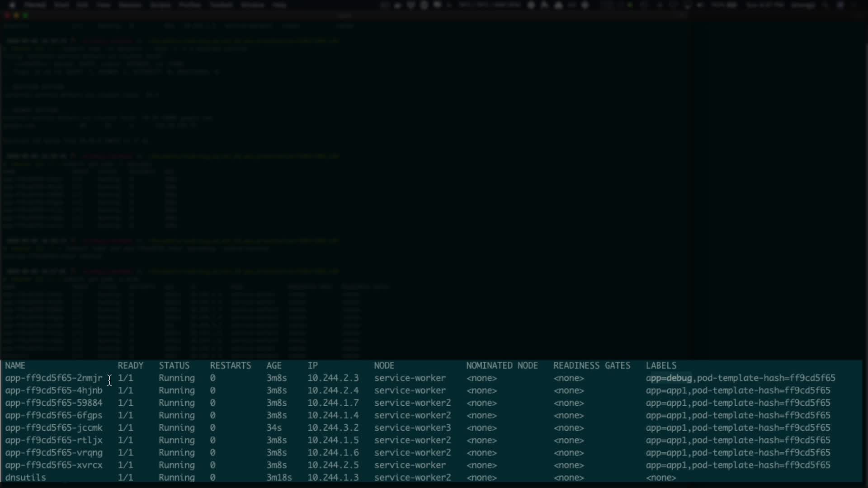Click pod name app-ff9cd5f65-jccmk
The image size is (868, 488).
click(53, 428)
